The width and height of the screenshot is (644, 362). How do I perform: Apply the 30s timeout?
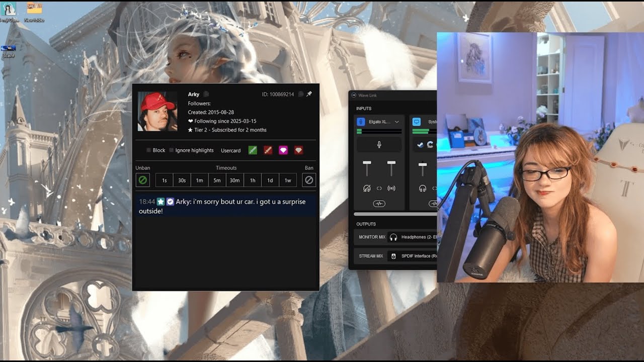click(182, 180)
